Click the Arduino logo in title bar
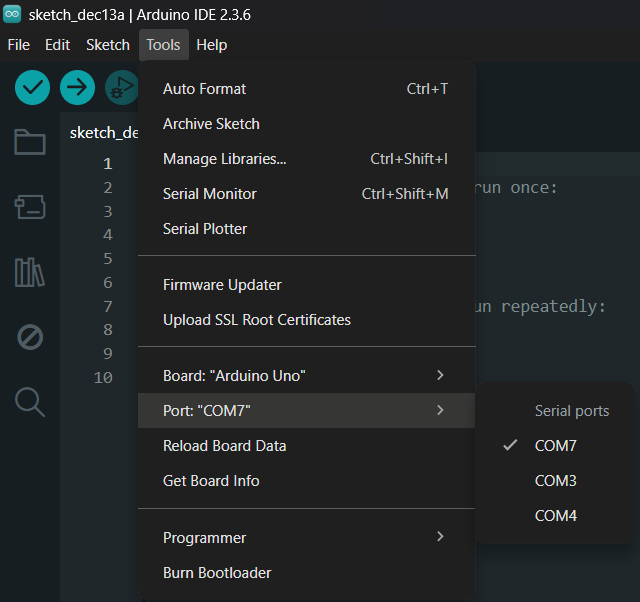The width and height of the screenshot is (640, 602). tap(13, 15)
